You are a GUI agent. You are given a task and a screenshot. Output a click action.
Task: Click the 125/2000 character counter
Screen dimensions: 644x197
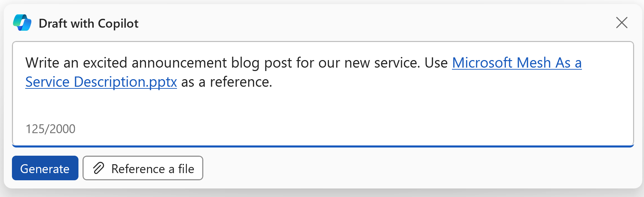click(x=50, y=129)
